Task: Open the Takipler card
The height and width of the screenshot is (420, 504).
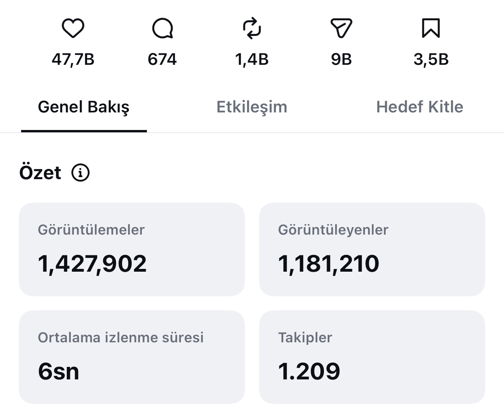Action: 372,357
